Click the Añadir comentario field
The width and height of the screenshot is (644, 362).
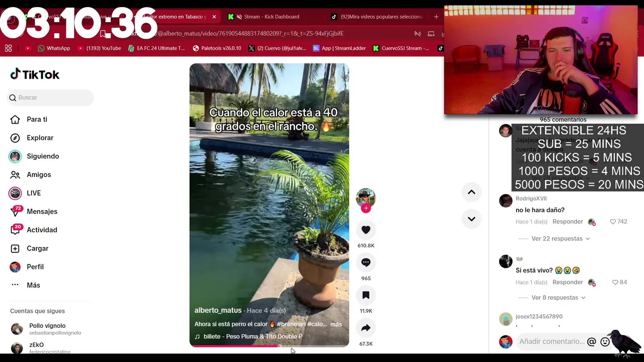click(552, 341)
